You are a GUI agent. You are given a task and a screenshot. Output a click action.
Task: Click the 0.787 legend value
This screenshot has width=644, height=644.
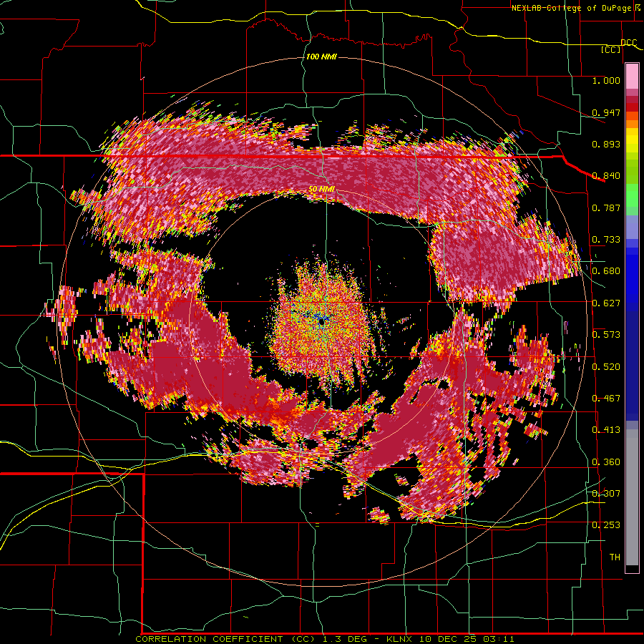tap(606, 208)
